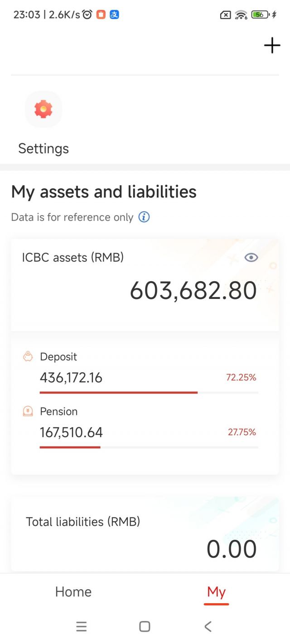
Task: Tap the Settings label
Action: tap(43, 149)
